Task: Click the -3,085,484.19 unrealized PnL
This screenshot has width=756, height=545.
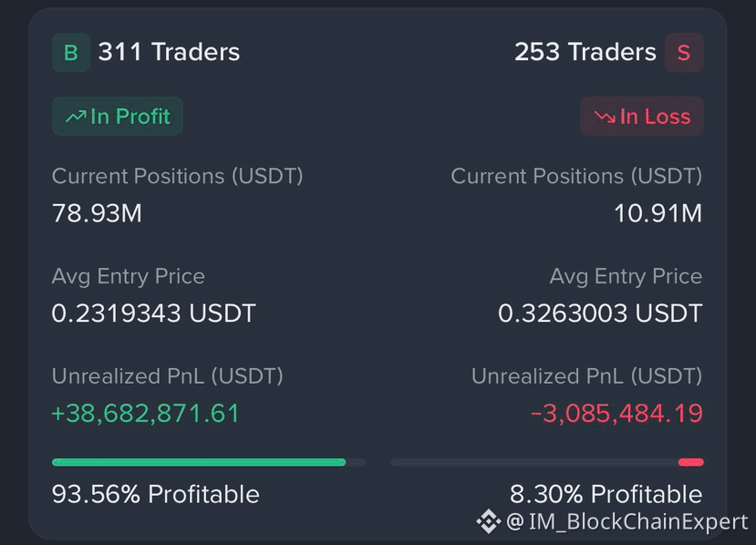Action: [616, 414]
